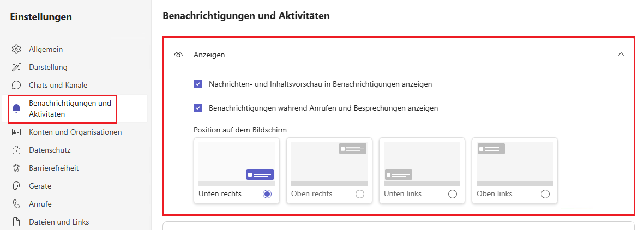
Task: Click the Unten rechts position preview thumbnail
Action: tap(236, 164)
